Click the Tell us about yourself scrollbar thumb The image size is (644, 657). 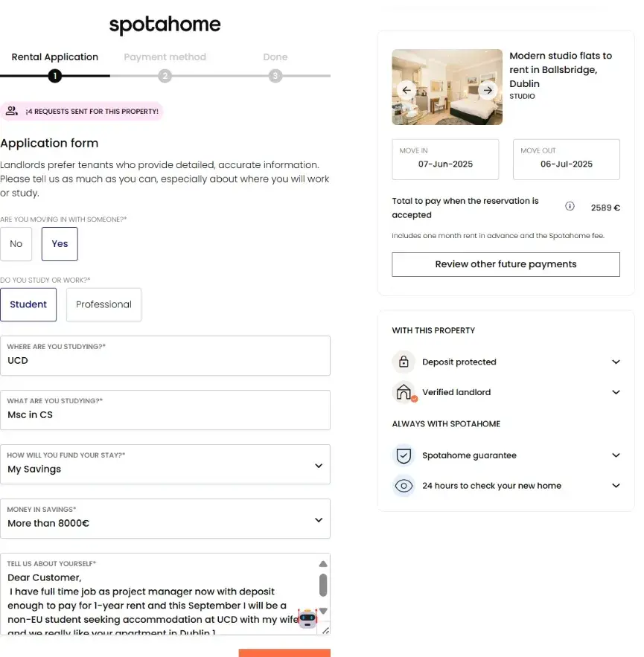323,585
